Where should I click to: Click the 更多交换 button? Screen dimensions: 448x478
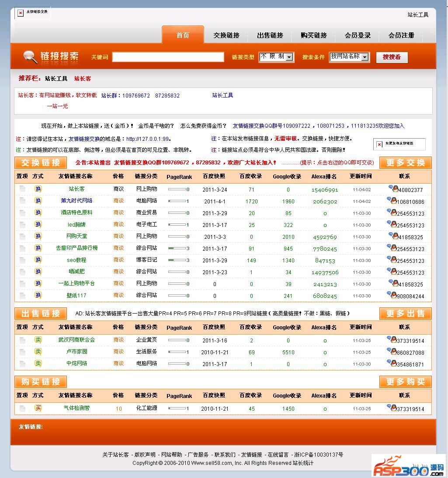coord(405,163)
